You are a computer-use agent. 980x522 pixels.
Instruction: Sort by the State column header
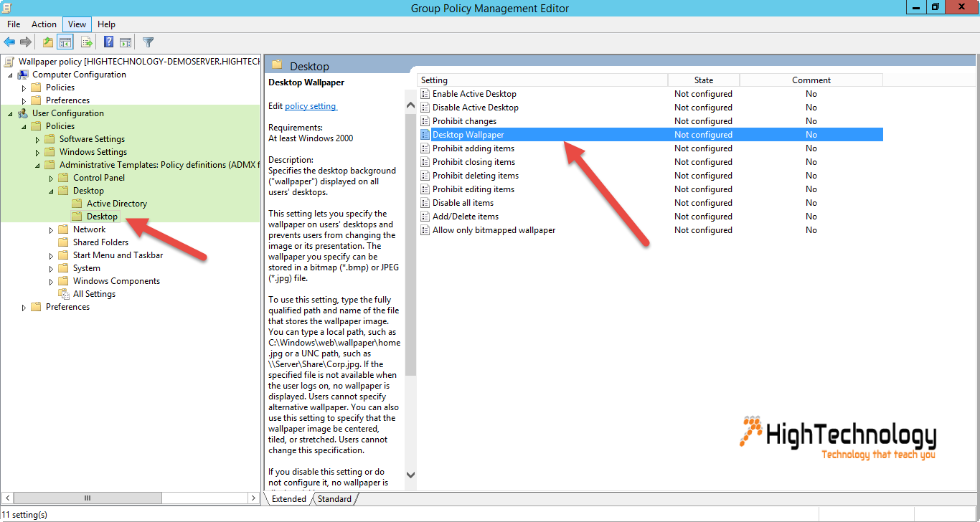[x=704, y=80]
